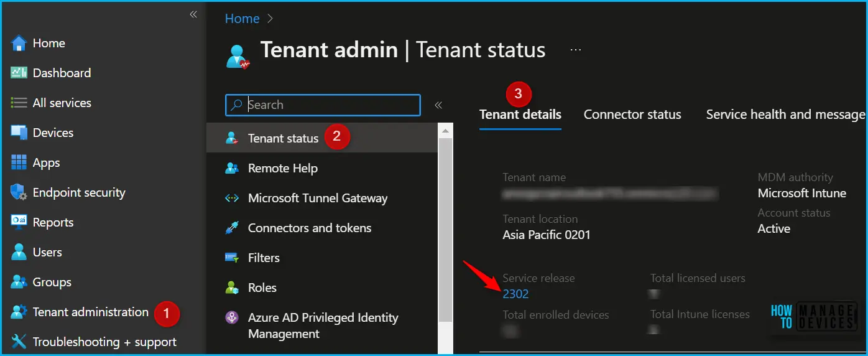Screen dimensions: 868x356
Task: Open the Dashboard label in the left navigation
Action: pyautogui.click(x=62, y=73)
